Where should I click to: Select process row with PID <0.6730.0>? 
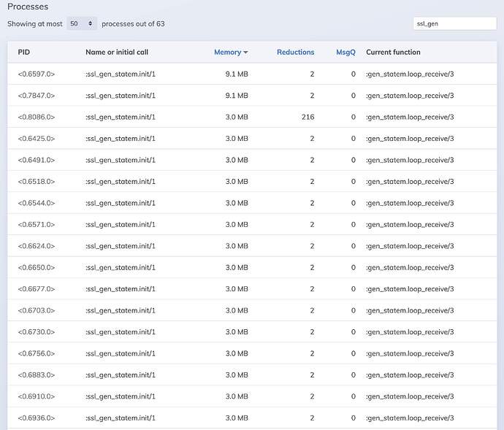pos(252,332)
